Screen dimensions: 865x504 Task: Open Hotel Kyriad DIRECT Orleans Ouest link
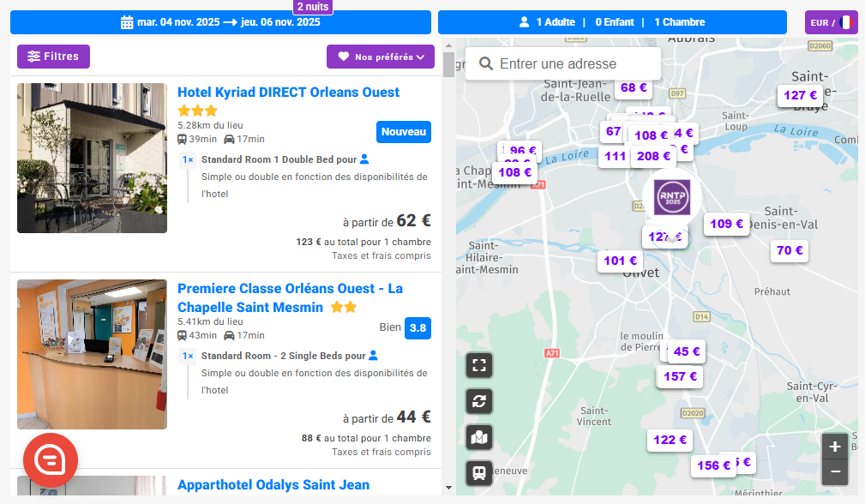(288, 92)
